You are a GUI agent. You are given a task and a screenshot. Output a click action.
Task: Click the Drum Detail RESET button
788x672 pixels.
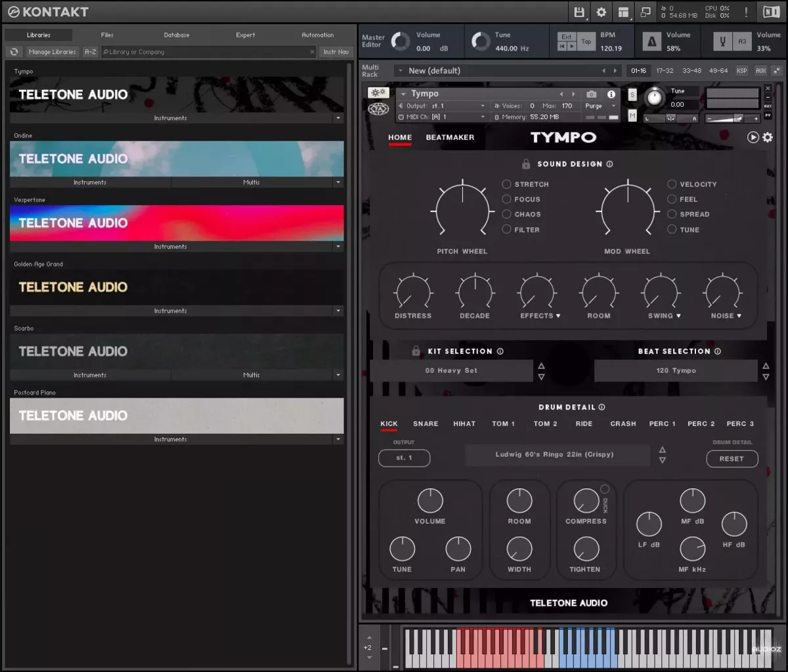[x=732, y=459]
